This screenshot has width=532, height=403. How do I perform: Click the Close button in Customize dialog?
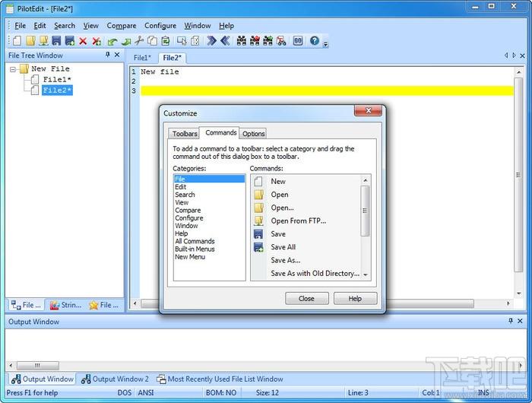pos(307,298)
